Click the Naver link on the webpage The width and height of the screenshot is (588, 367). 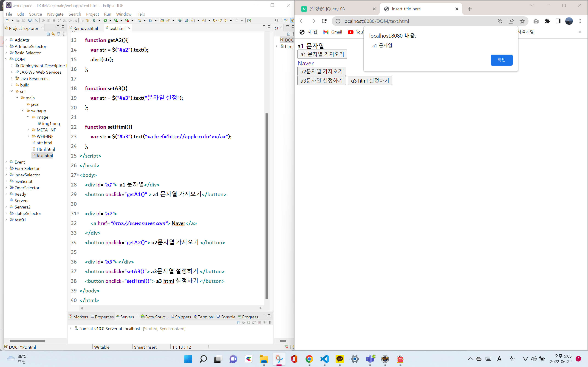305,63
